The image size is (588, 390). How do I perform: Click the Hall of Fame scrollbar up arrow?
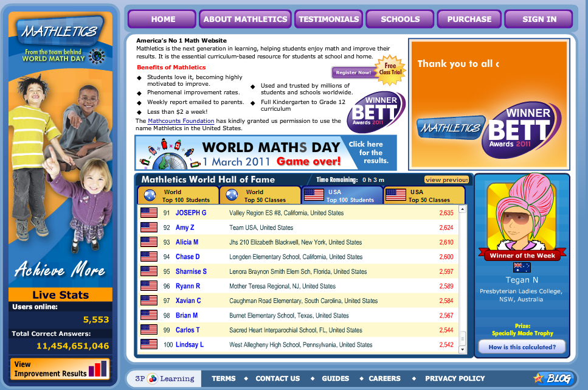(x=462, y=209)
